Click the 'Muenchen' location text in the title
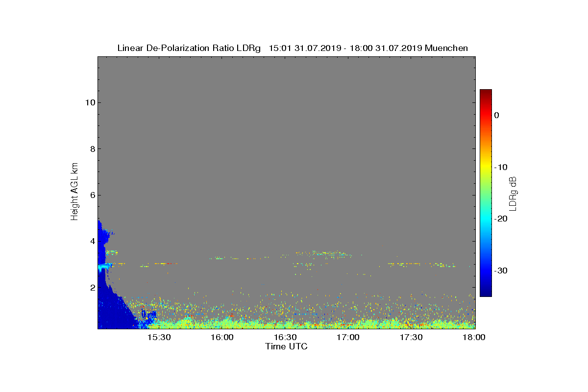 coord(446,48)
